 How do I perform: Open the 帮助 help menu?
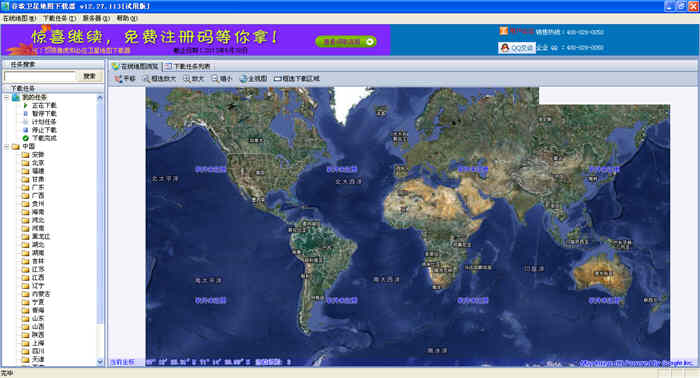point(127,18)
